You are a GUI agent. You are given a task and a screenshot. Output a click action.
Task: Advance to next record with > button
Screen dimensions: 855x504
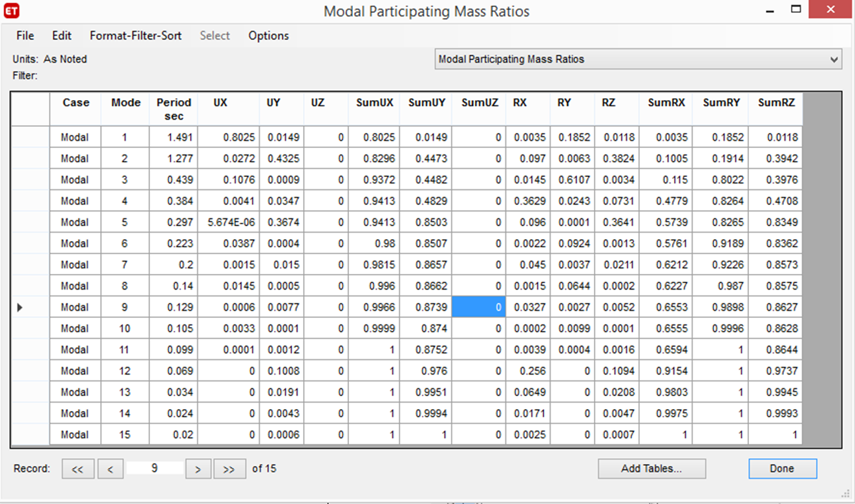tap(198, 469)
